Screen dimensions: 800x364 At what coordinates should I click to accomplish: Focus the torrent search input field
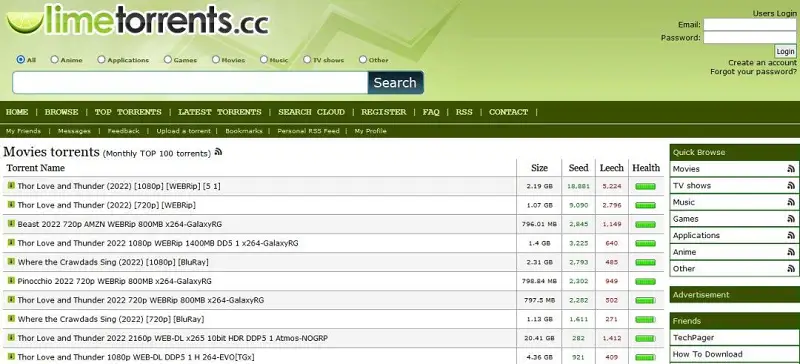[x=190, y=83]
